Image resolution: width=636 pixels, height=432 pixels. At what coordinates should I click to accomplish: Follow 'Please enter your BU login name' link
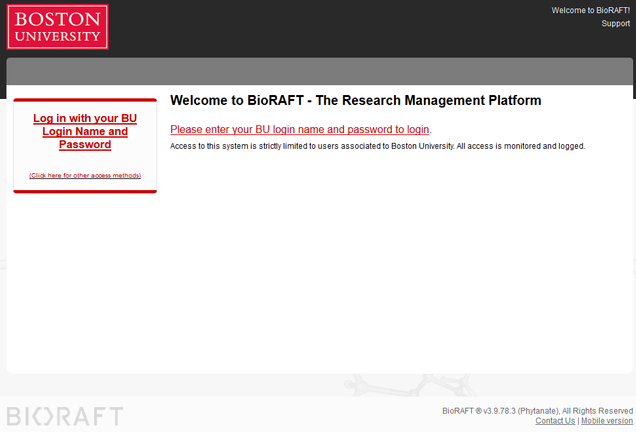[x=299, y=129]
